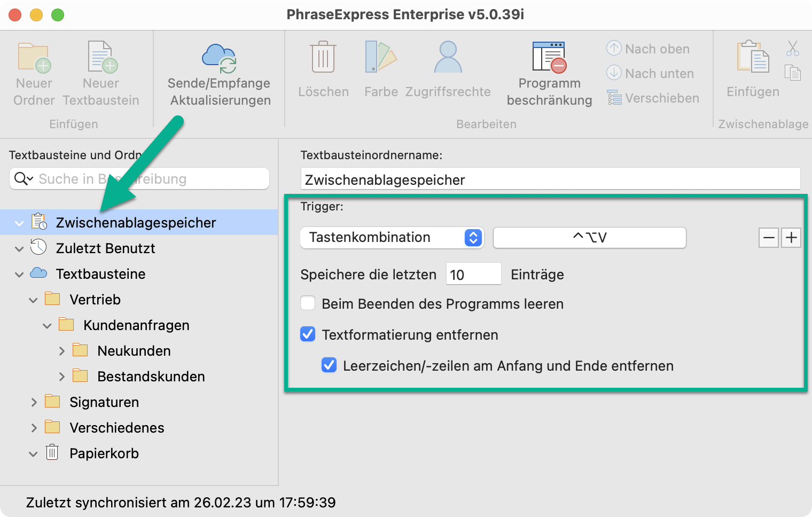Open the Tastenkombination trigger dropdown
The image size is (812, 517).
click(392, 238)
